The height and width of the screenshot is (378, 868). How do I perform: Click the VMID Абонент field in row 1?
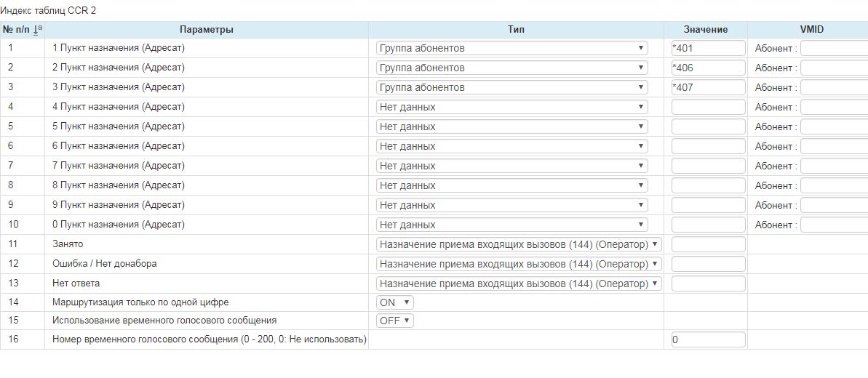click(834, 48)
